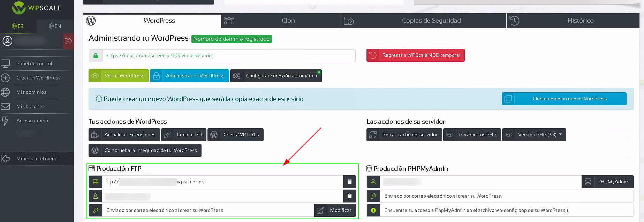Open Mis buzones in sidebar
This screenshot has width=644, height=222.
[x=30, y=106]
